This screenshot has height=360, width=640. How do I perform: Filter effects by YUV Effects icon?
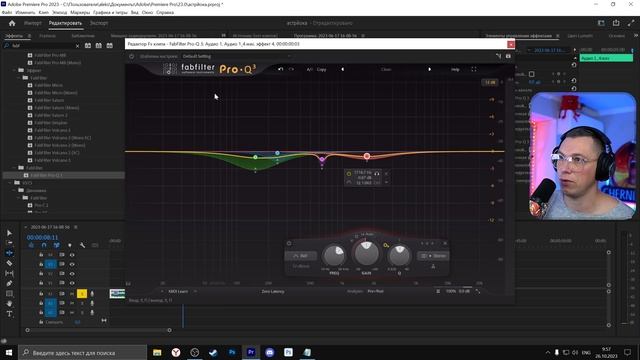109,46
